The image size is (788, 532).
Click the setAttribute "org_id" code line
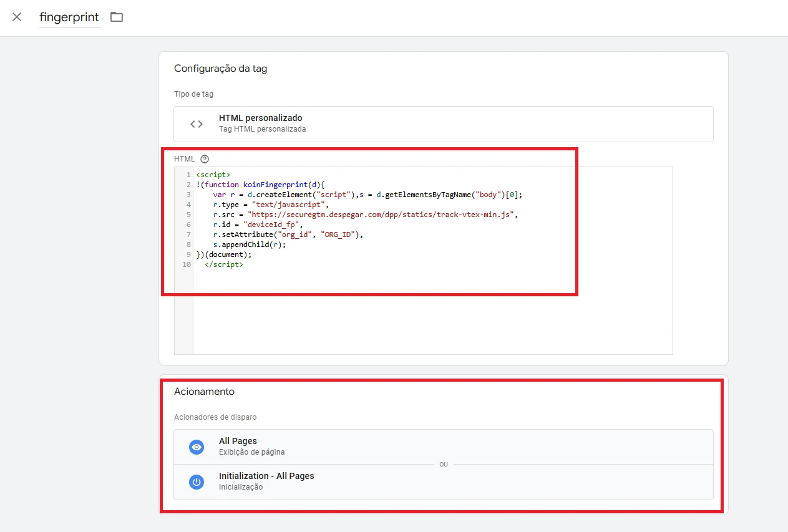tap(288, 235)
